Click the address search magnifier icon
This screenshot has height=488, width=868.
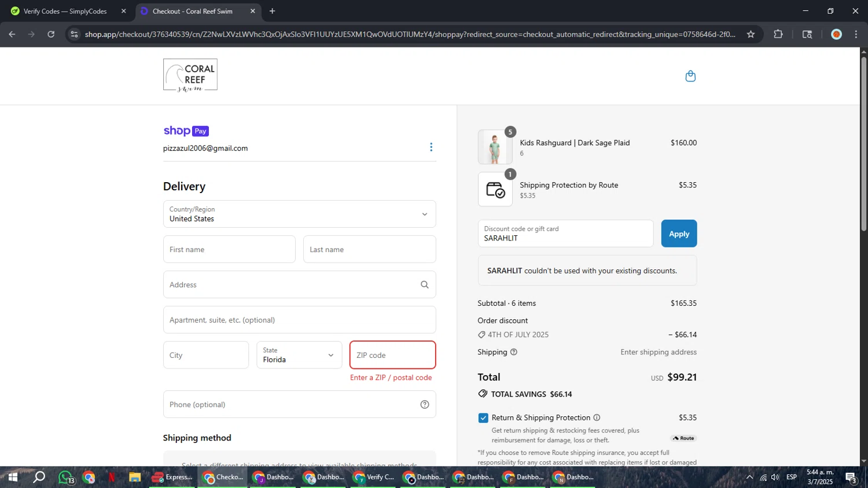point(425,284)
